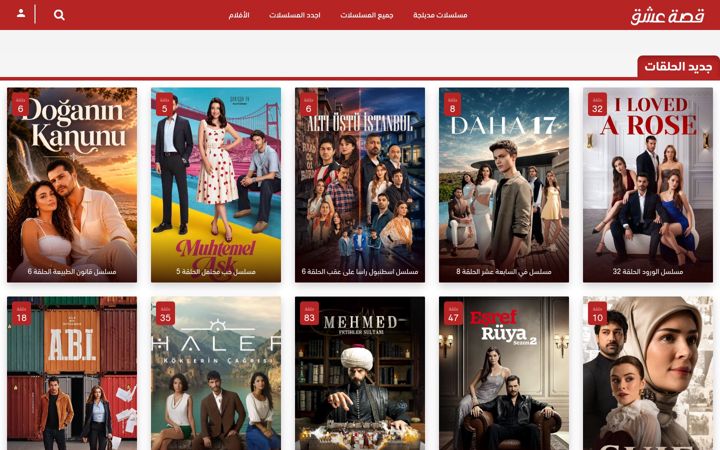Open I Loved A Rose poster
Image resolution: width=720 pixels, height=450 pixels.
tap(648, 185)
